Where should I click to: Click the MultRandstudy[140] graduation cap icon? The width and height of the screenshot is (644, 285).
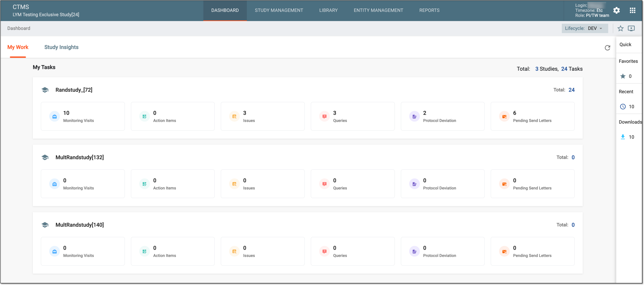coord(45,225)
